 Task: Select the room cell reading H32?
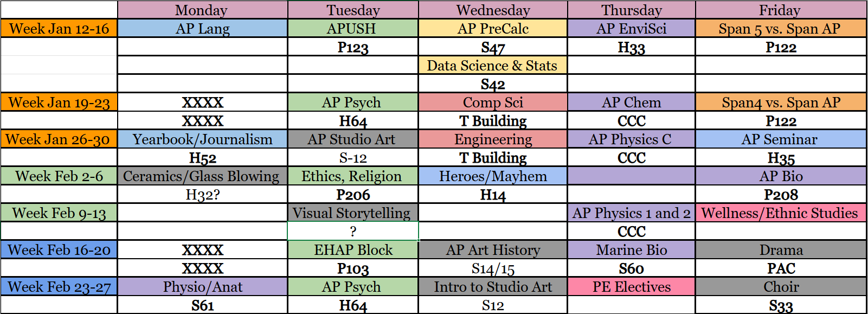coord(202,195)
